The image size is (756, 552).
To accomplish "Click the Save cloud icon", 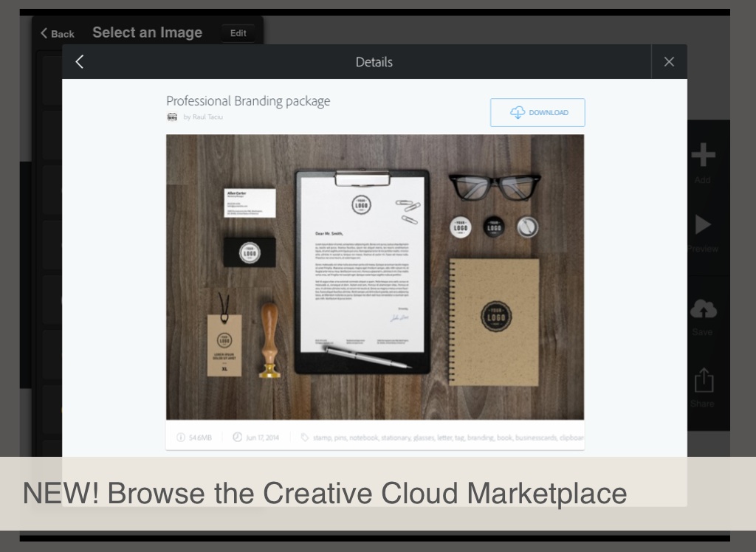I will 702,309.
